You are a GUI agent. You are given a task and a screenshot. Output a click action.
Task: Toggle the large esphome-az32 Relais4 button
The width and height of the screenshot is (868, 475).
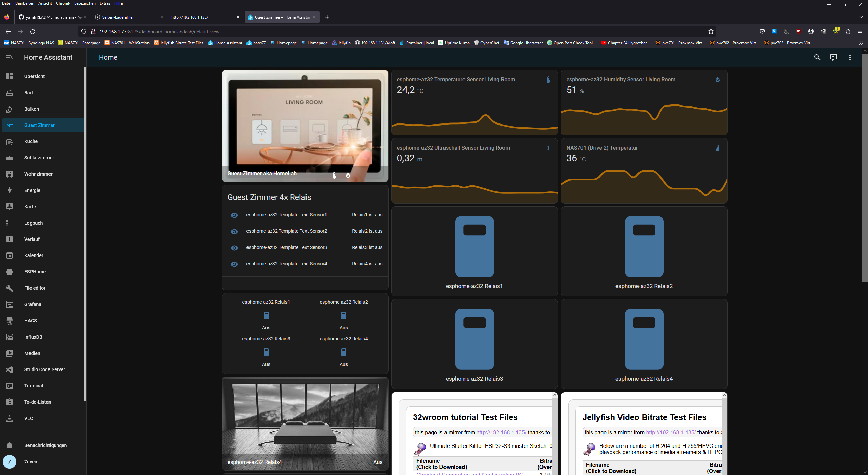(644, 339)
